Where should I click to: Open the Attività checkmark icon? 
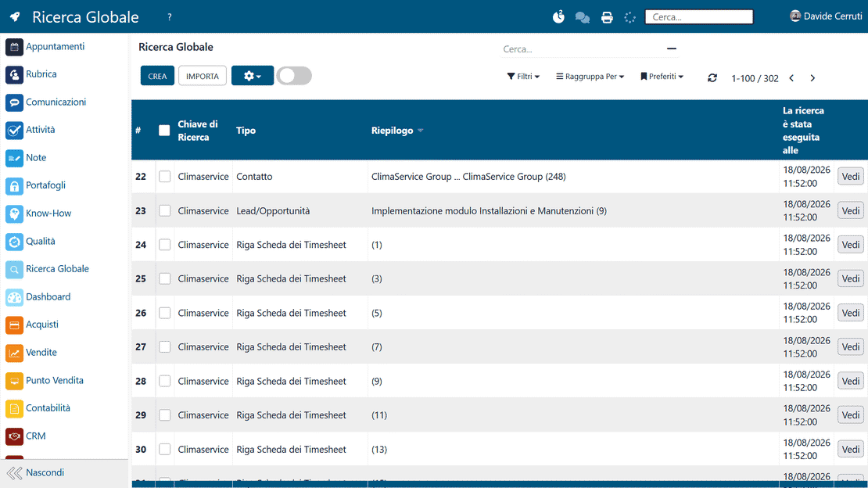(x=14, y=130)
